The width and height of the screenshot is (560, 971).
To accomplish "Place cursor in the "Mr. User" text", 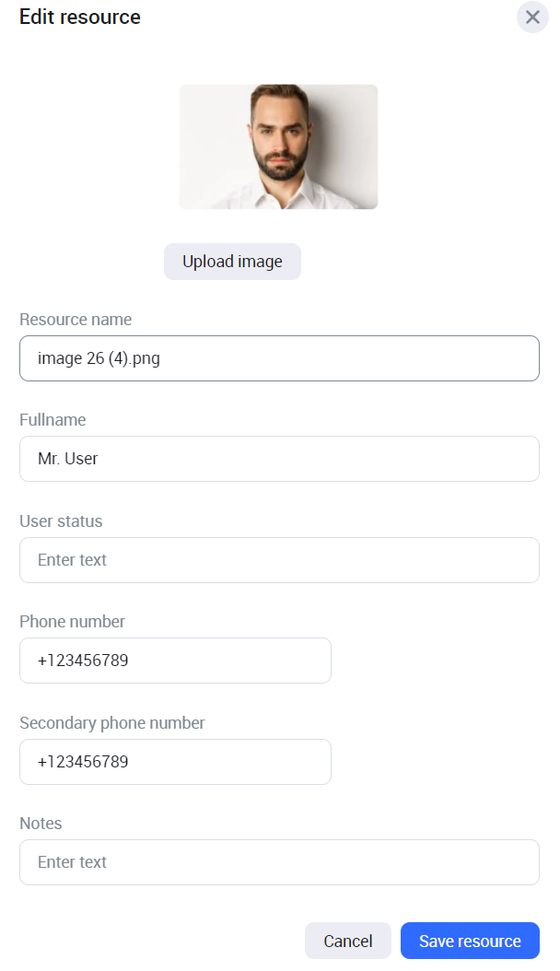I will click(x=68, y=459).
